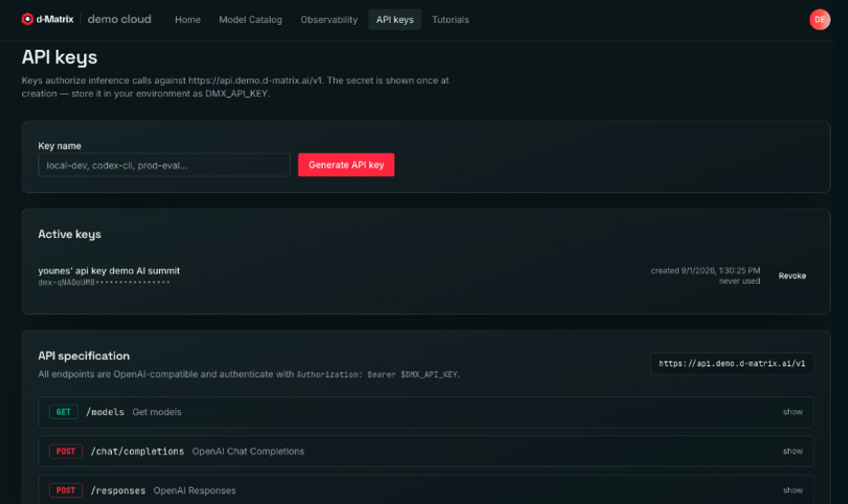Viewport: 848px width, 504px height.
Task: Click the Active keys heading
Action: (69, 234)
